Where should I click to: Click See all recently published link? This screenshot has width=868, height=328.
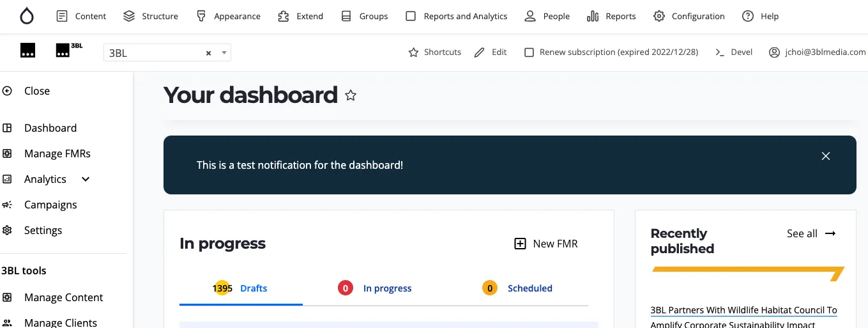tap(811, 233)
